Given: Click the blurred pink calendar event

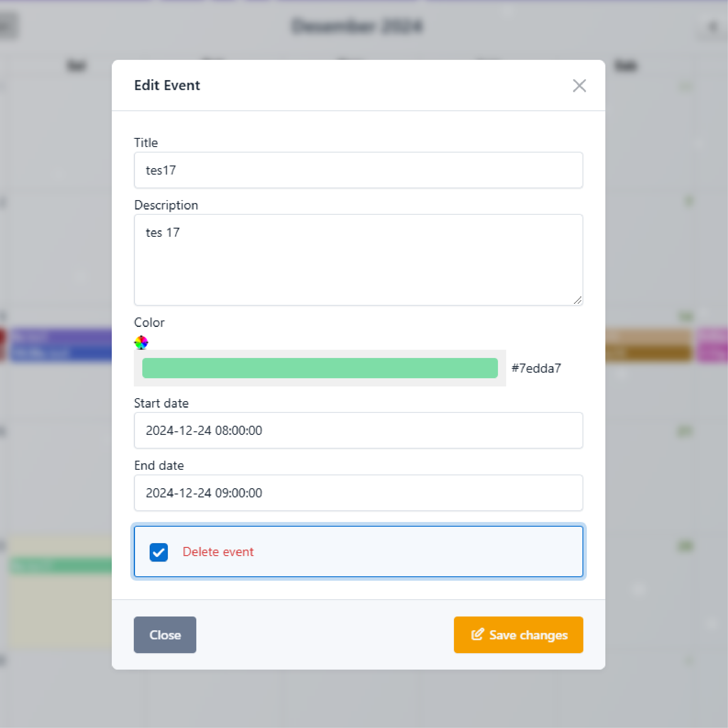Looking at the screenshot, I should pyautogui.click(x=712, y=345).
